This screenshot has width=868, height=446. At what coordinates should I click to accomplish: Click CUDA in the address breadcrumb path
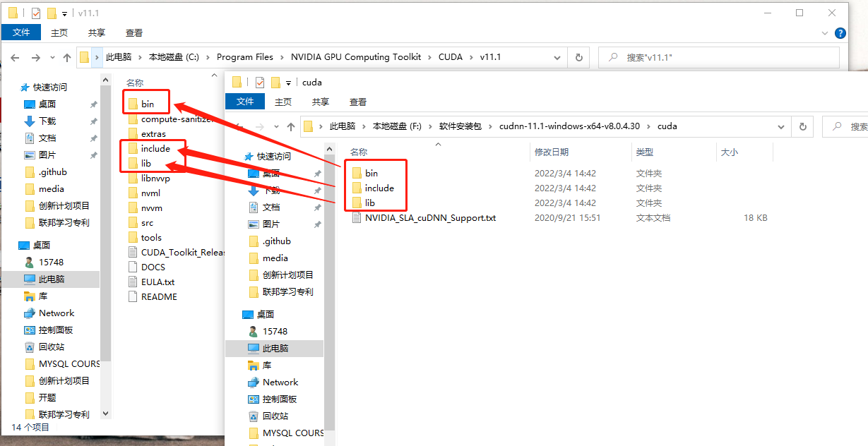pos(451,57)
